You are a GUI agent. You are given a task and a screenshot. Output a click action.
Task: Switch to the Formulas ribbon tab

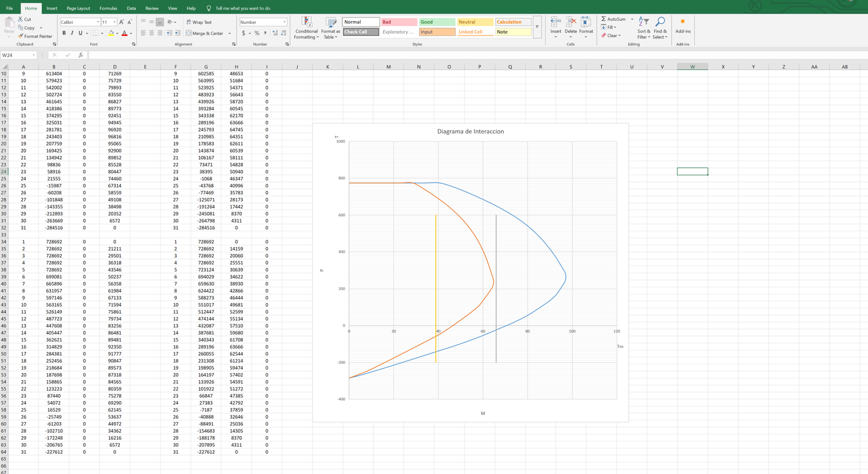(108, 8)
